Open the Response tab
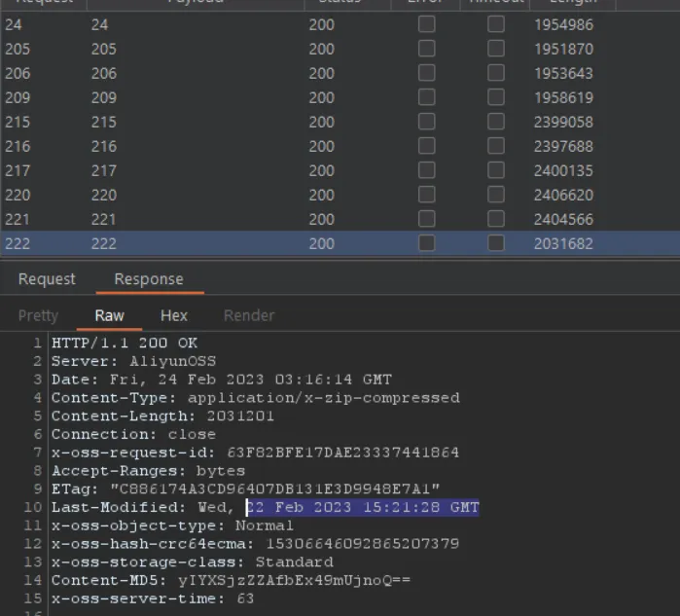 point(149,279)
